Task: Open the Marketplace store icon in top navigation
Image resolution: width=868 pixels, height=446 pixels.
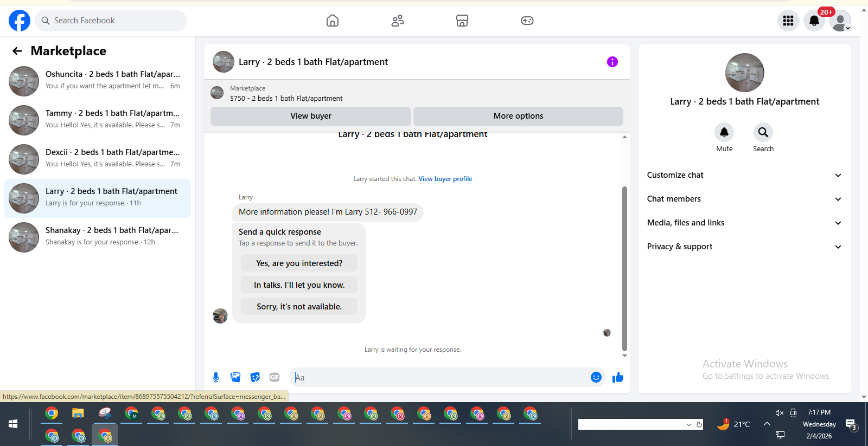Action: pos(462,21)
